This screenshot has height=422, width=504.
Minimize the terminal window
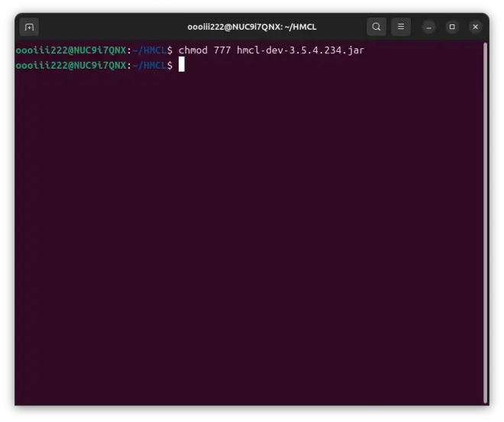pos(428,27)
